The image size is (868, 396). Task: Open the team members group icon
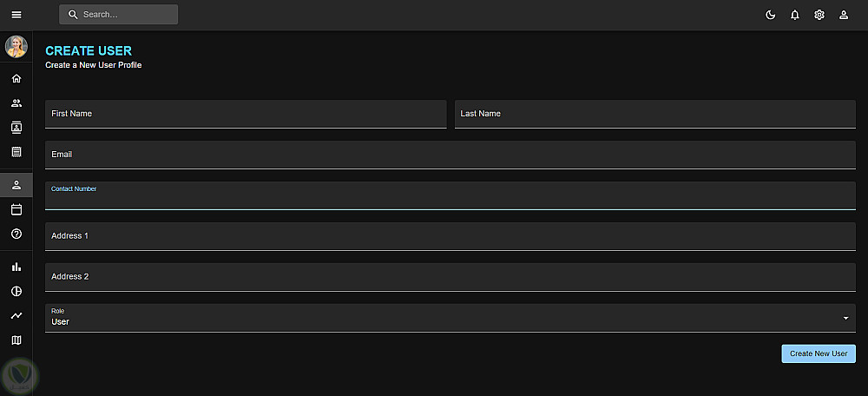click(x=16, y=103)
